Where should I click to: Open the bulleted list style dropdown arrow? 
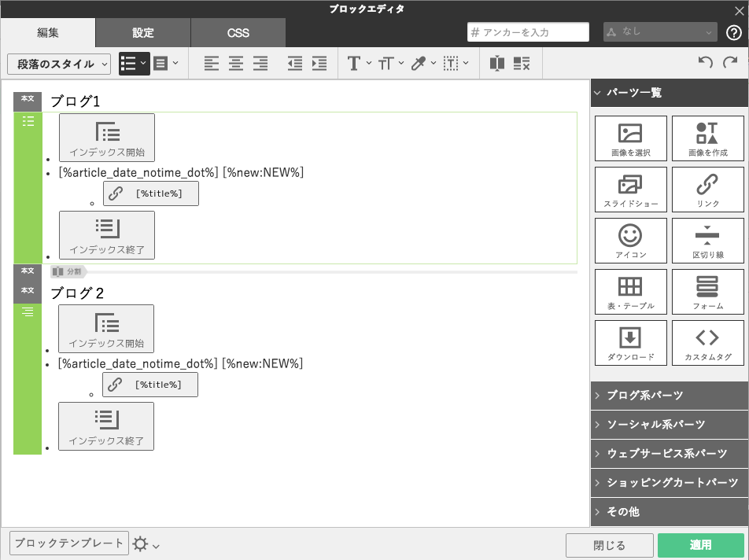(x=143, y=63)
